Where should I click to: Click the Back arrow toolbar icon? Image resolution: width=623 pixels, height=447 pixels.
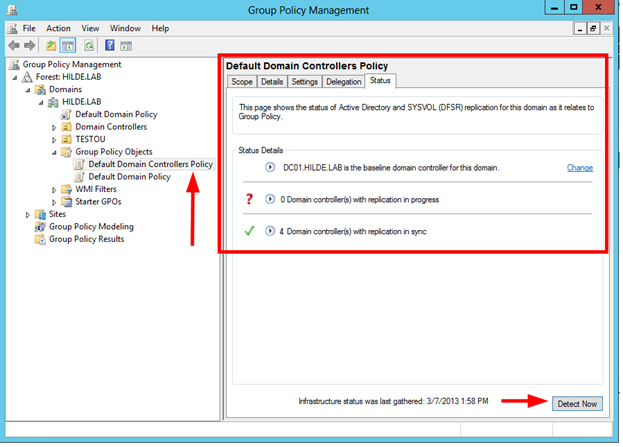click(14, 46)
